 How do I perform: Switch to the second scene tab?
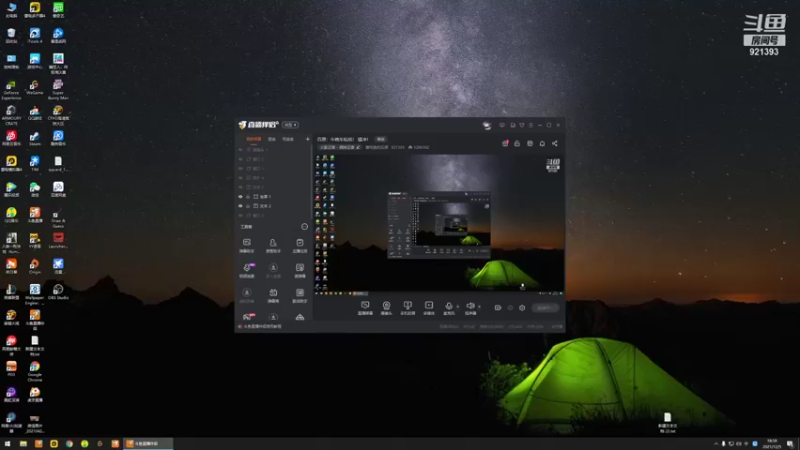tap(272, 139)
